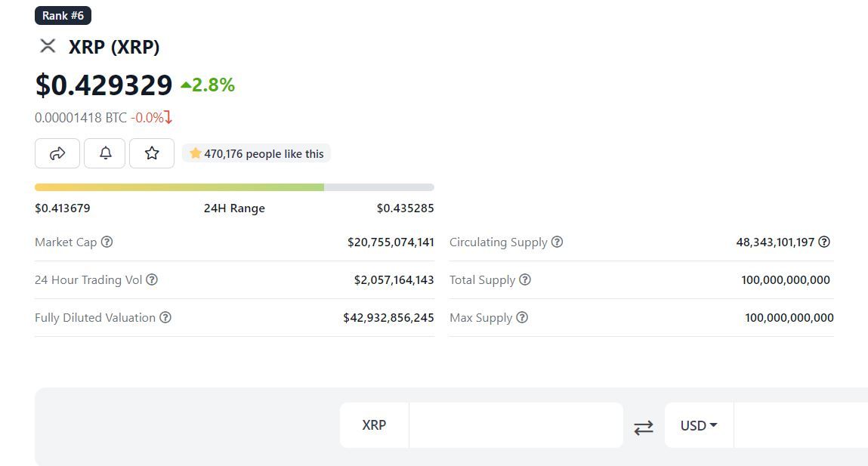Click the 470,176 people like this badge
The image size is (868, 466).
[256, 154]
